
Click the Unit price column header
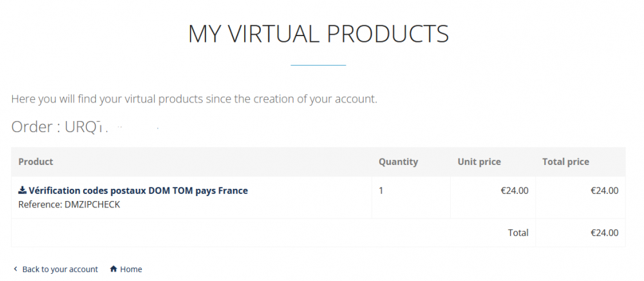(x=479, y=162)
